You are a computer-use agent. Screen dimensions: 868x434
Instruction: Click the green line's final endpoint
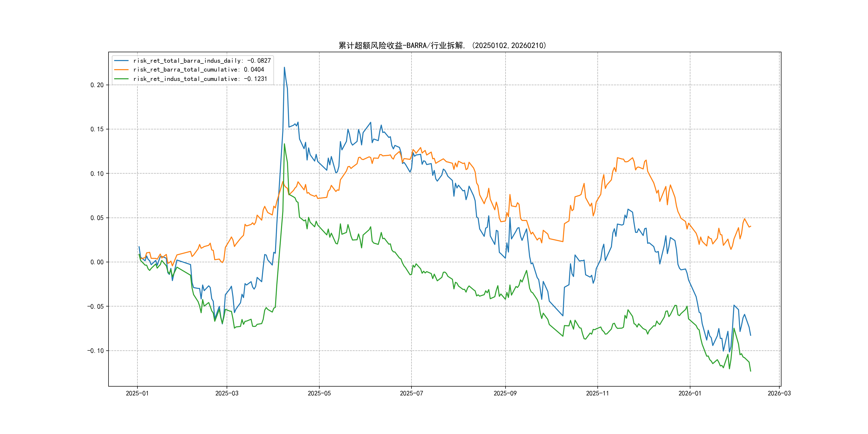tap(751, 371)
